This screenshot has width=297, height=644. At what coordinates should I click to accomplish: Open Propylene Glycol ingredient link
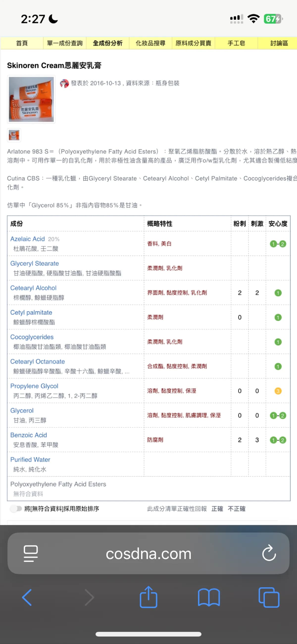click(x=34, y=386)
